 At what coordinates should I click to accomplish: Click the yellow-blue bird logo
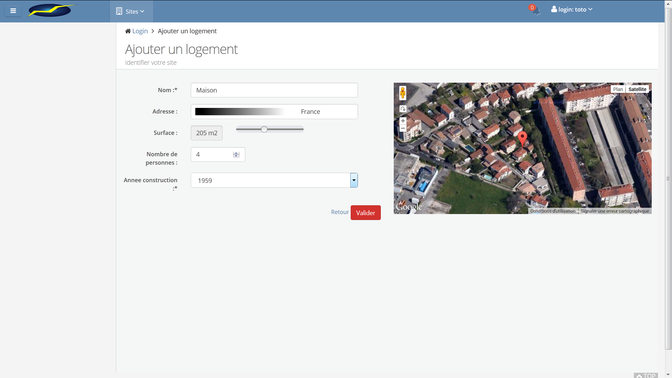point(51,10)
